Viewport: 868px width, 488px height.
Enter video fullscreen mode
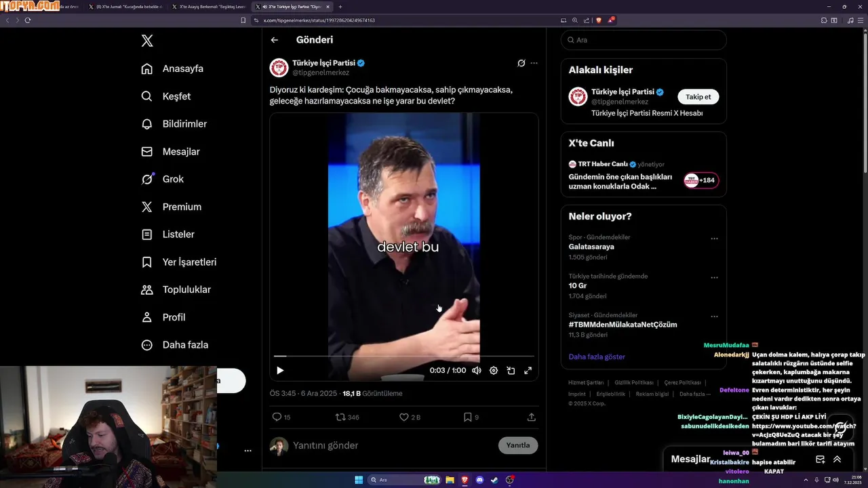pyautogui.click(x=528, y=371)
